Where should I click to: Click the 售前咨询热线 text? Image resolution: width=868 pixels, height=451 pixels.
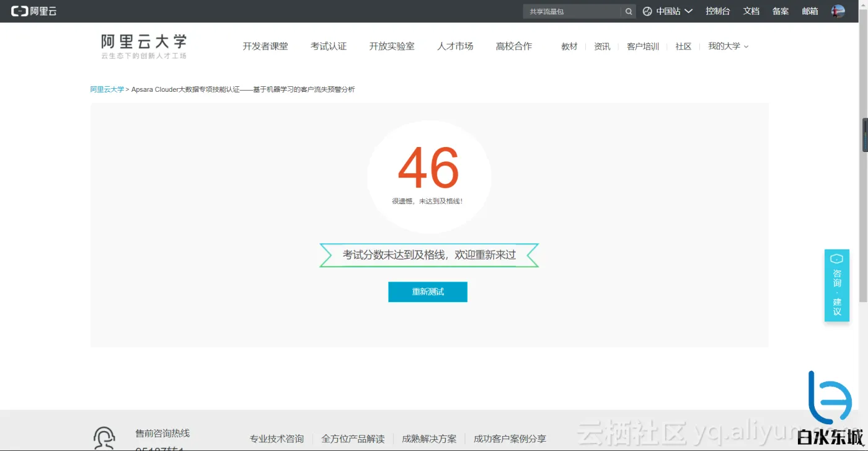tap(162, 433)
